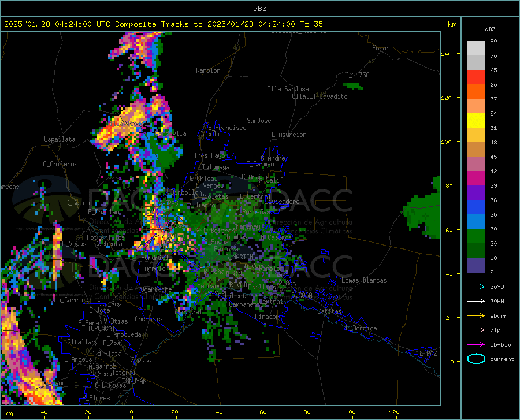
Task: Select the bright green 20–30 dBZ swatch
Action: tap(476, 236)
